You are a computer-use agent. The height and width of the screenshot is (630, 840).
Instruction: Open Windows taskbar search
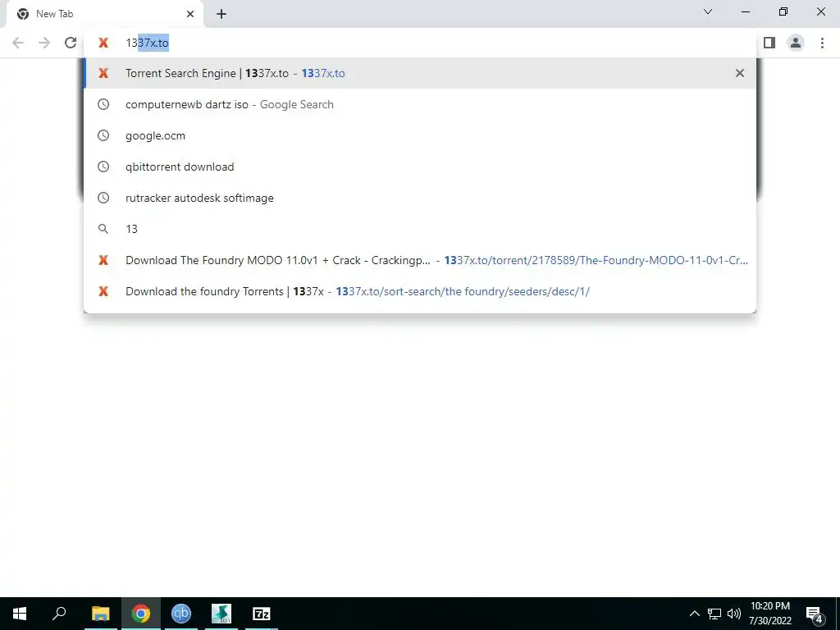59,614
